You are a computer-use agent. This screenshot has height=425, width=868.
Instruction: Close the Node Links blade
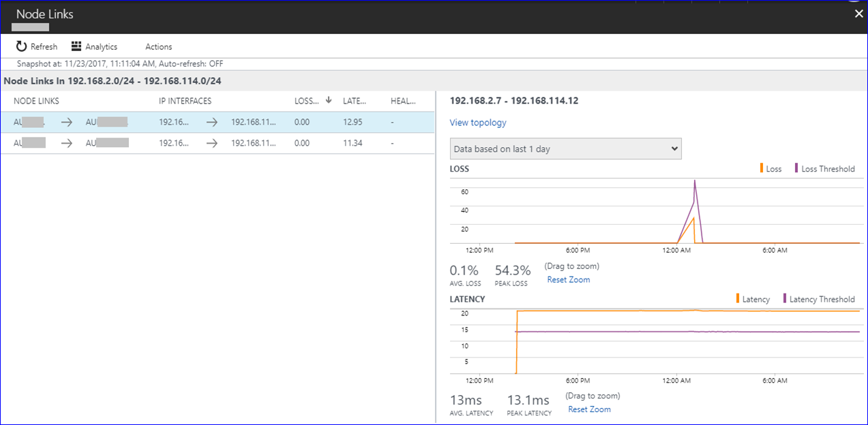[858, 14]
